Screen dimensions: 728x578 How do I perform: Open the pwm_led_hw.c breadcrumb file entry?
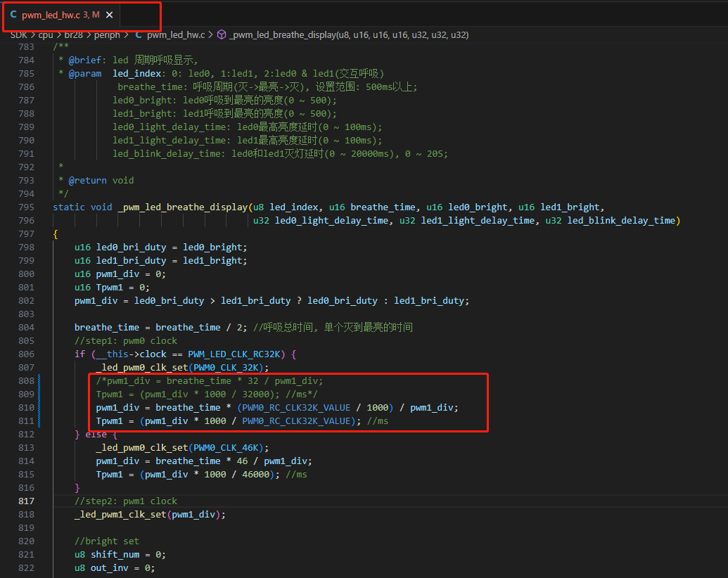[176, 35]
